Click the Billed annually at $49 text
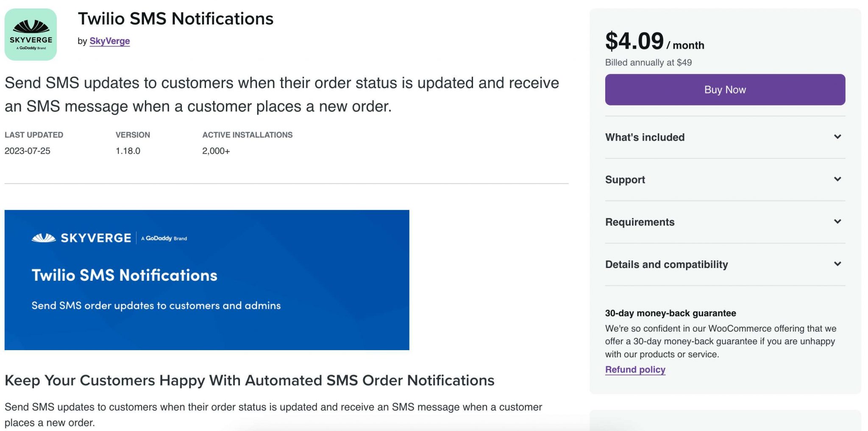Viewport: 868px width, 431px height. (648, 62)
